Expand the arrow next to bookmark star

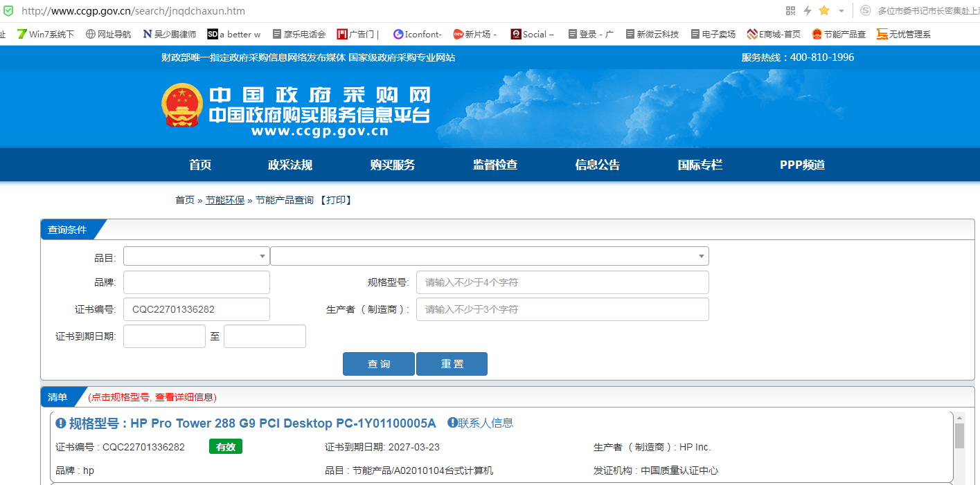point(841,11)
